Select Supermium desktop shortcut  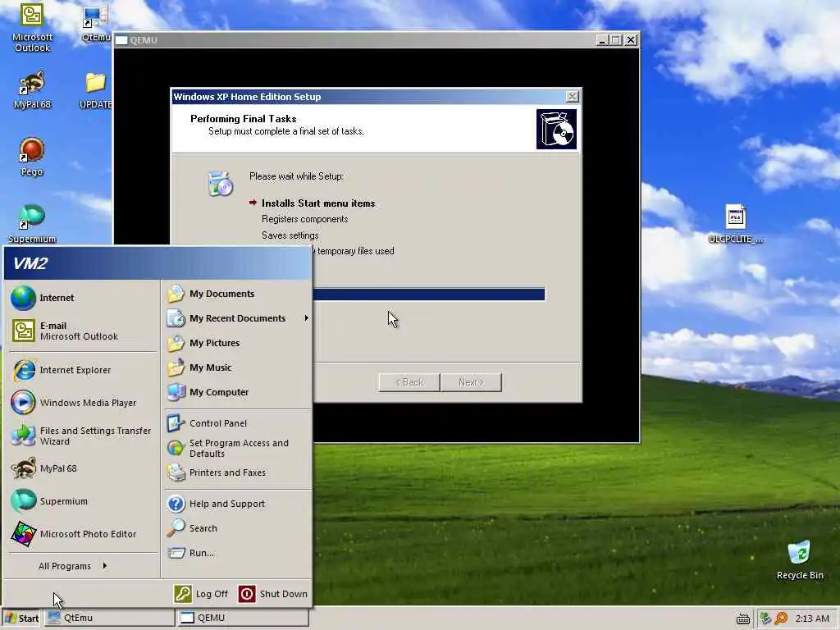[x=32, y=223]
